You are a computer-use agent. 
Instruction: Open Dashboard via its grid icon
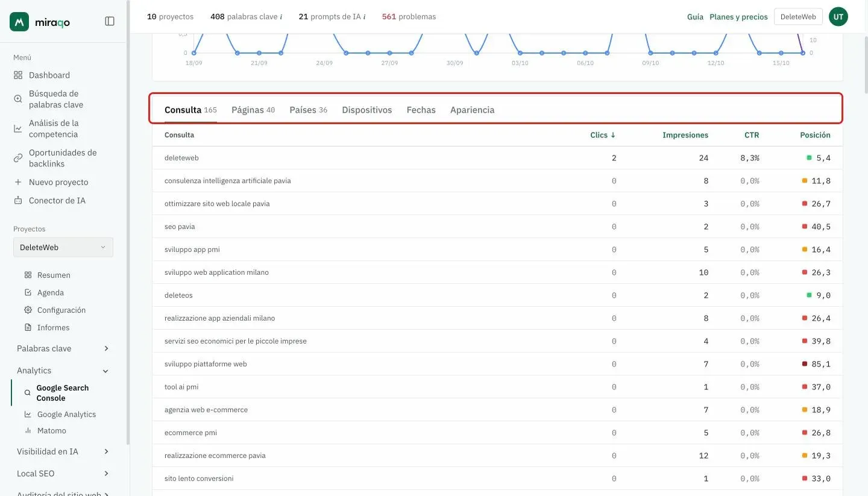(x=18, y=75)
